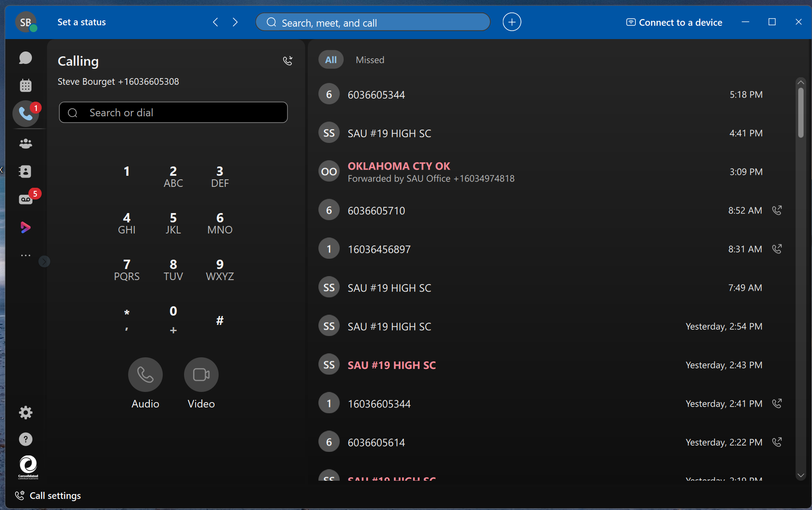Click Connect to a device
The image size is (812, 510).
[674, 22]
